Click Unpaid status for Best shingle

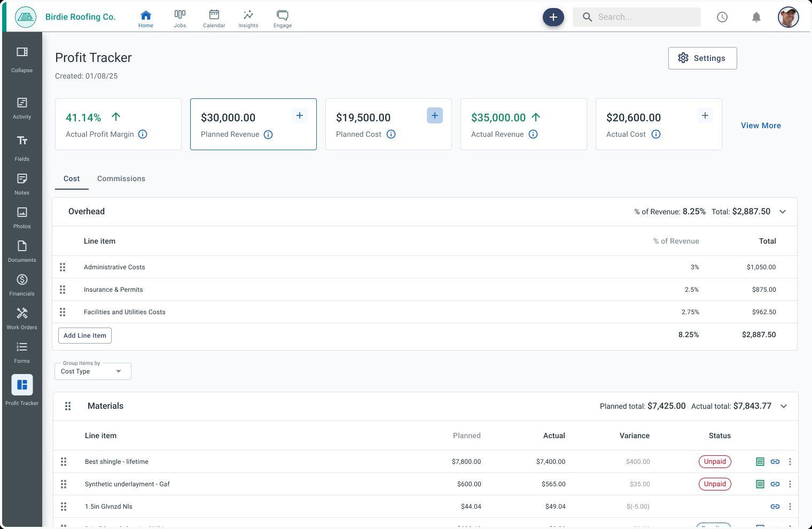[715, 462]
